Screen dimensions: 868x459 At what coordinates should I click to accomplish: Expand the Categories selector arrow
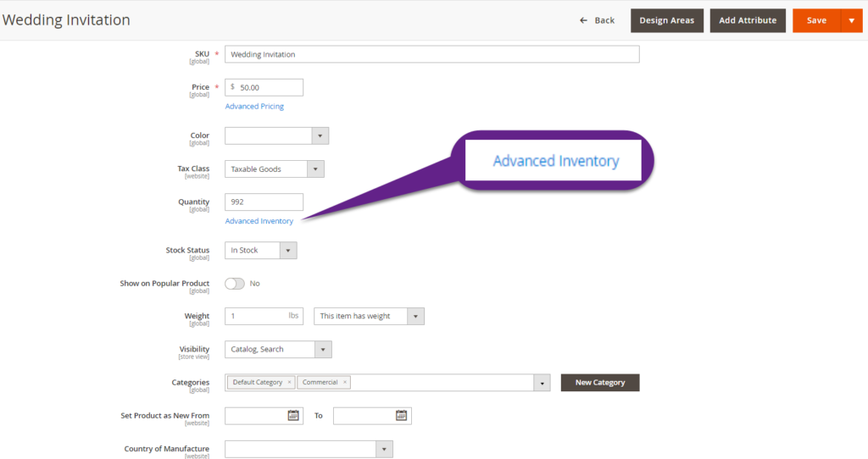click(542, 383)
